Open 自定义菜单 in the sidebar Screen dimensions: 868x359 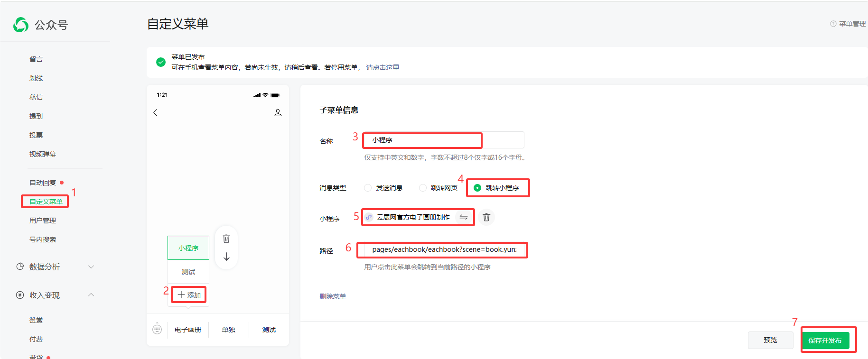[x=46, y=202]
